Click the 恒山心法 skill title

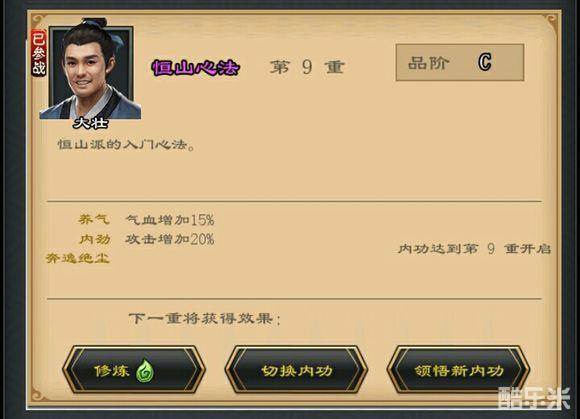(x=195, y=67)
